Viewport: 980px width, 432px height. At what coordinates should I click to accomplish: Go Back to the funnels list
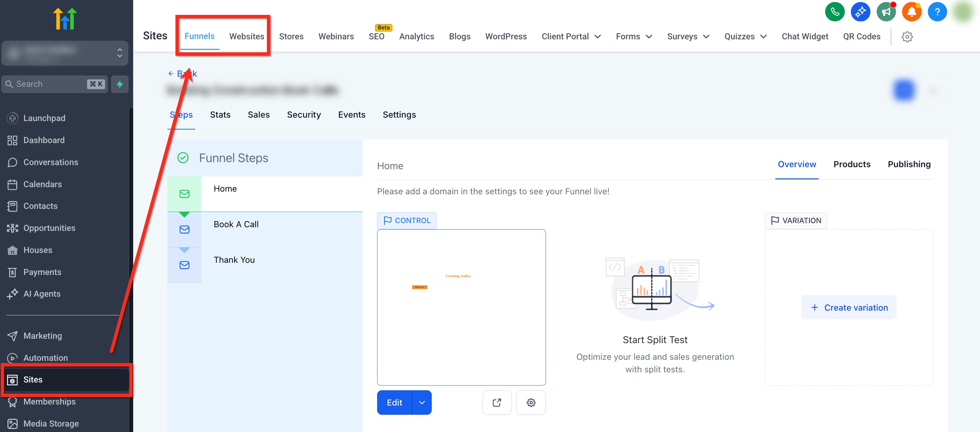click(182, 74)
